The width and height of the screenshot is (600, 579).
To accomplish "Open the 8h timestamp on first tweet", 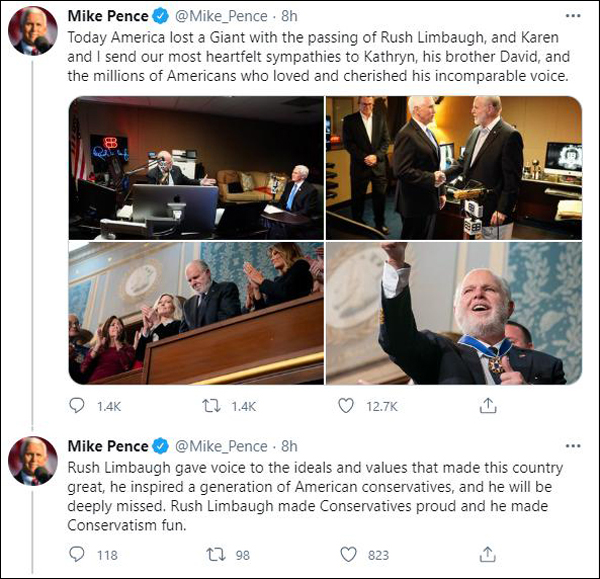I will tap(288, 16).
